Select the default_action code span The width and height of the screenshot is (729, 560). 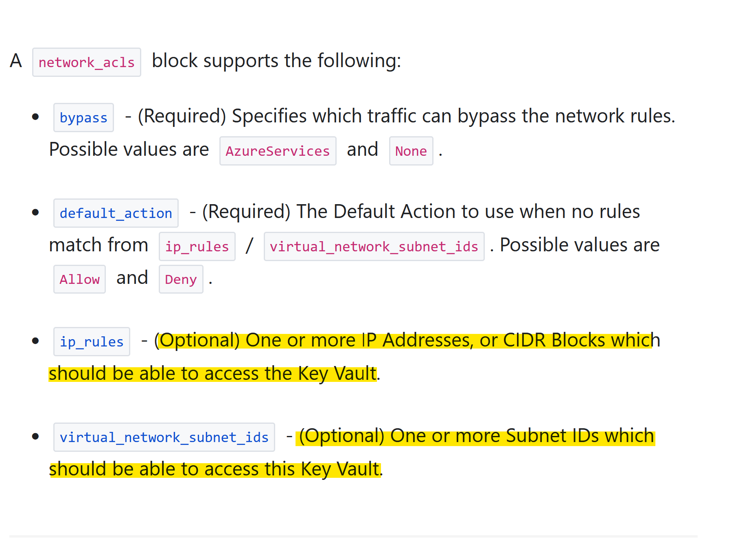(116, 213)
